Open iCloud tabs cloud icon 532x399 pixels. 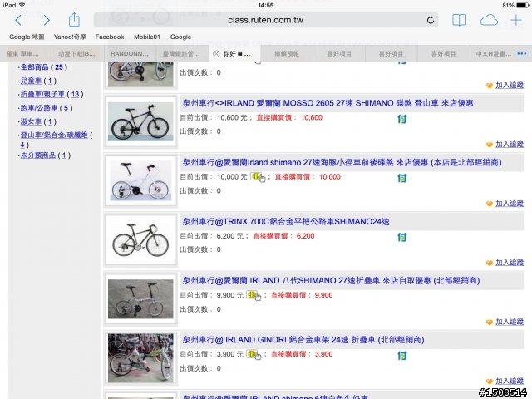tap(489, 20)
